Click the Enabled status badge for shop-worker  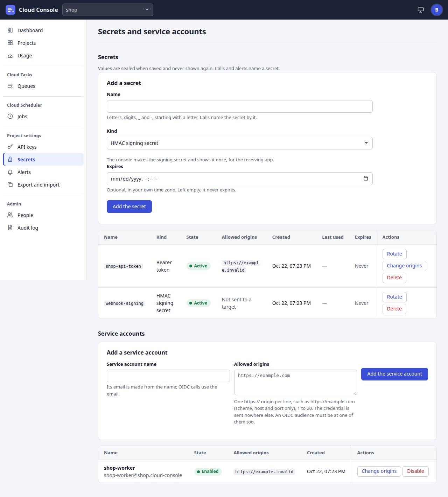(x=208, y=471)
